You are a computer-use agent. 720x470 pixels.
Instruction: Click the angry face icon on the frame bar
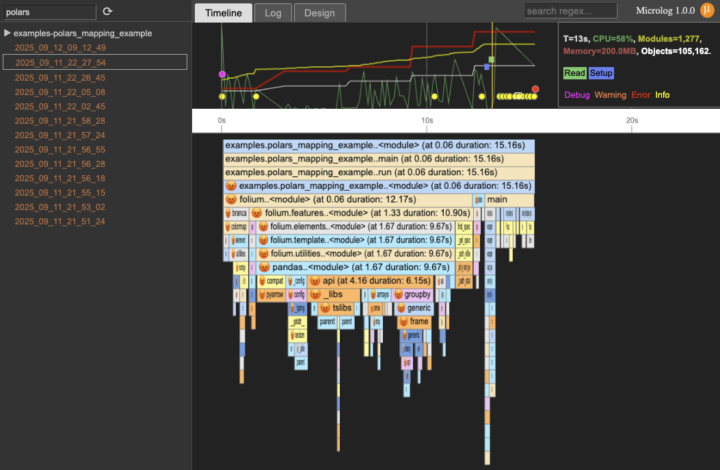[404, 321]
